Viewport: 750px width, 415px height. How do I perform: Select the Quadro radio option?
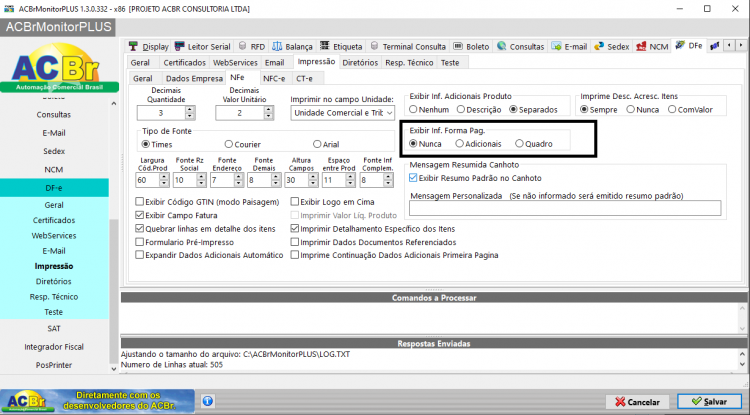coord(519,143)
